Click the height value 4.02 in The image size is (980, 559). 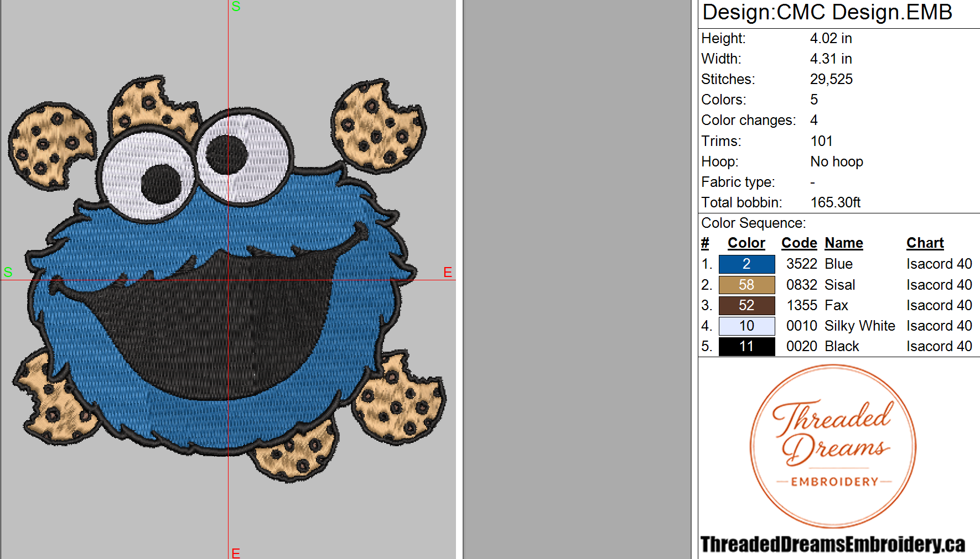(x=831, y=38)
